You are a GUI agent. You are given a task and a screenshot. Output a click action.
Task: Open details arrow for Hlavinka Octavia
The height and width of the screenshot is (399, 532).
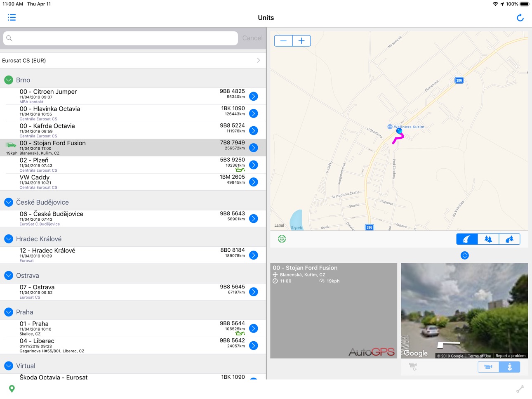254,113
